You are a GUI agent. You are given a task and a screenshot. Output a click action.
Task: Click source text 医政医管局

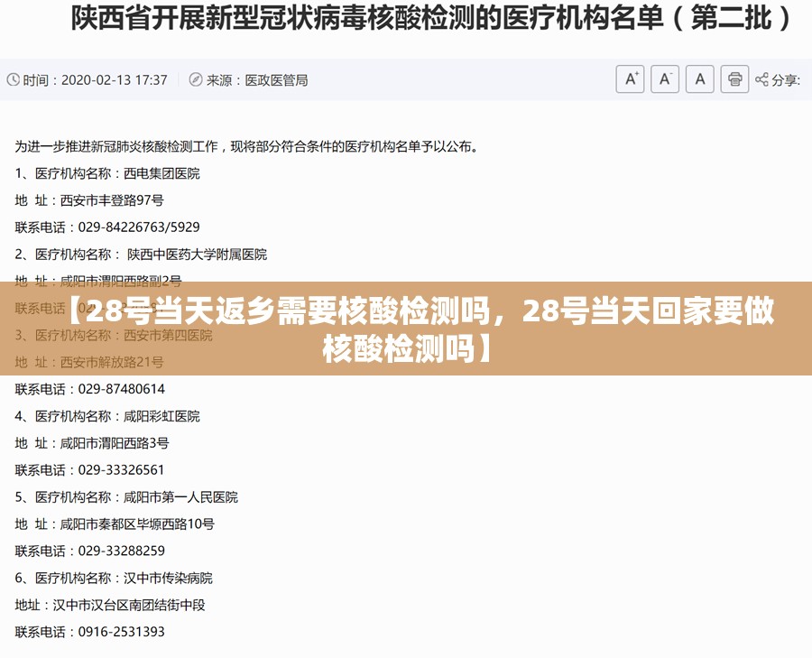(276, 80)
